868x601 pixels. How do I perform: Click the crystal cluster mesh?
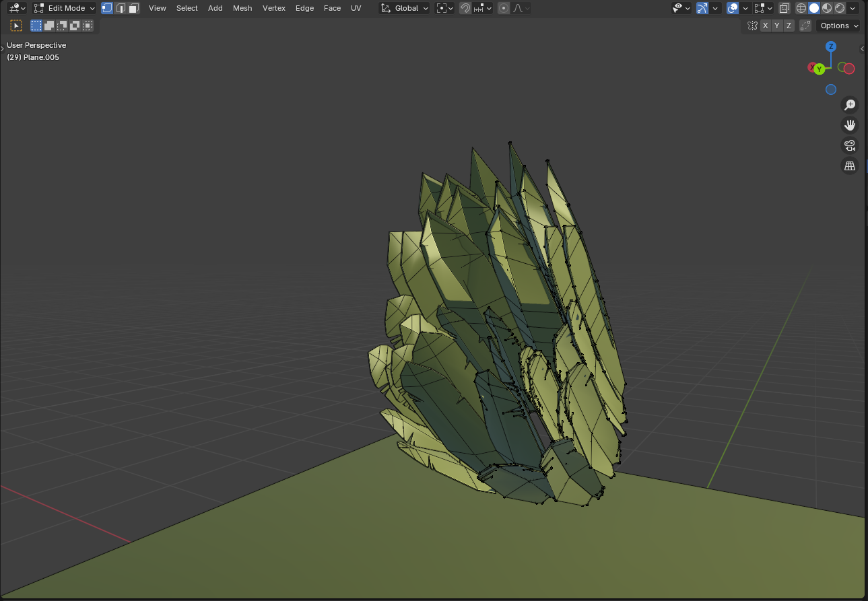[498, 323]
